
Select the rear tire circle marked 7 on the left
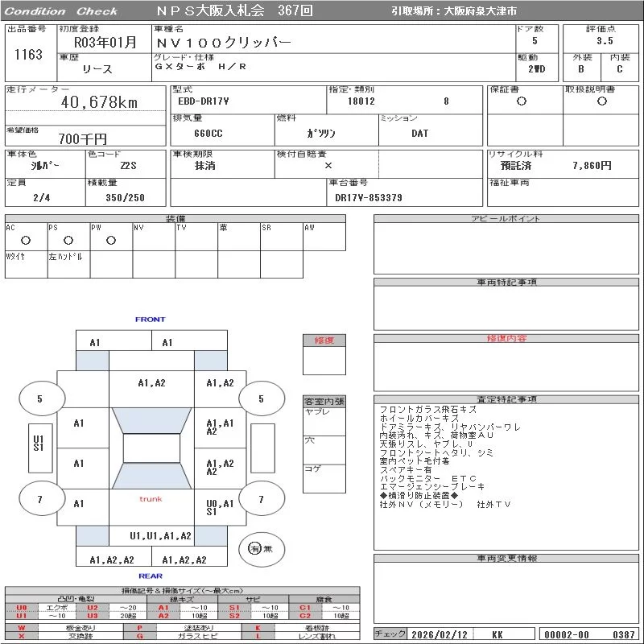click(39, 500)
